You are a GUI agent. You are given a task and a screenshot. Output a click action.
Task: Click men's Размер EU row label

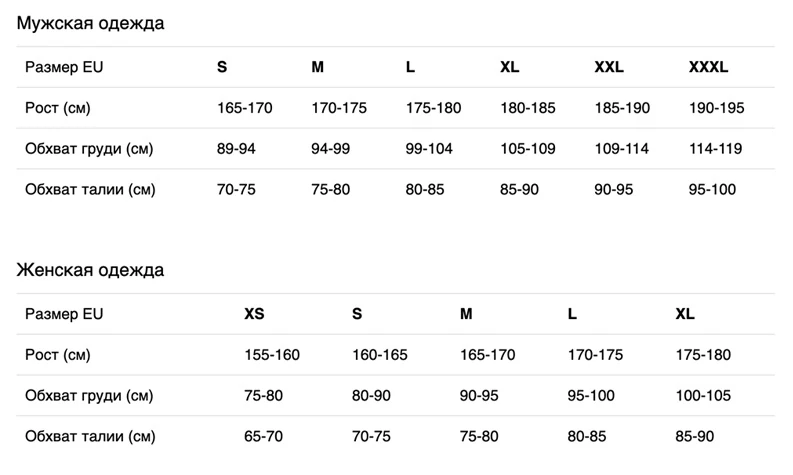(x=64, y=67)
